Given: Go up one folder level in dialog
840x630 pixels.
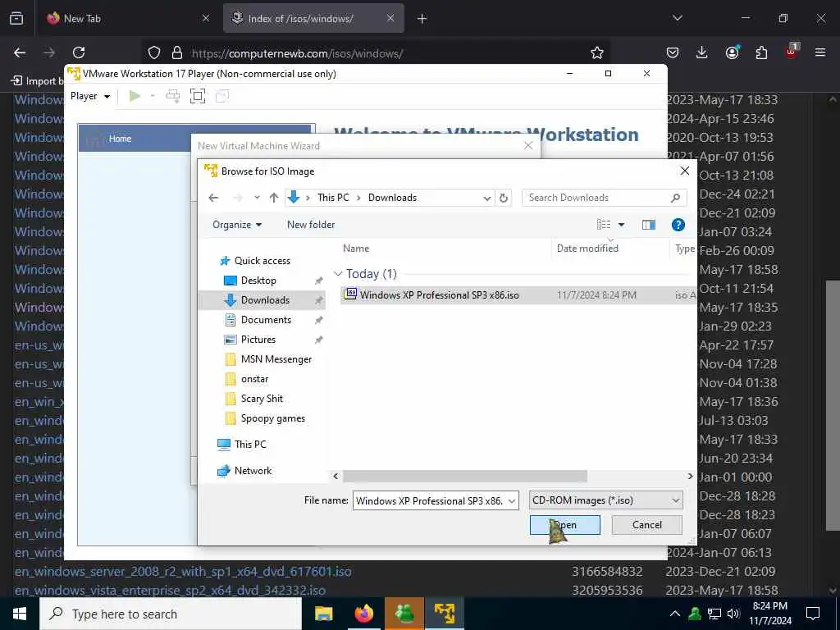Looking at the screenshot, I should [274, 198].
